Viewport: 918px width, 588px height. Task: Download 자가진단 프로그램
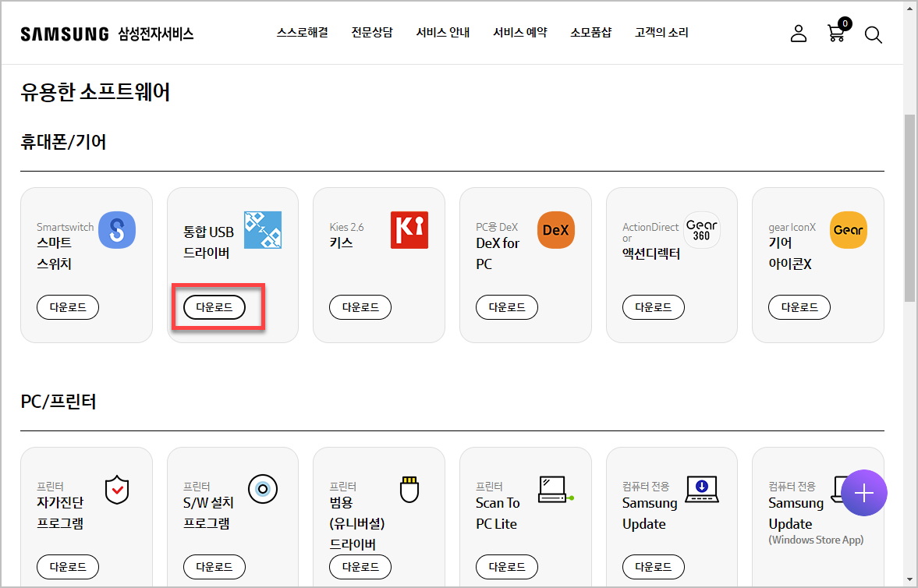pyautogui.click(x=68, y=566)
